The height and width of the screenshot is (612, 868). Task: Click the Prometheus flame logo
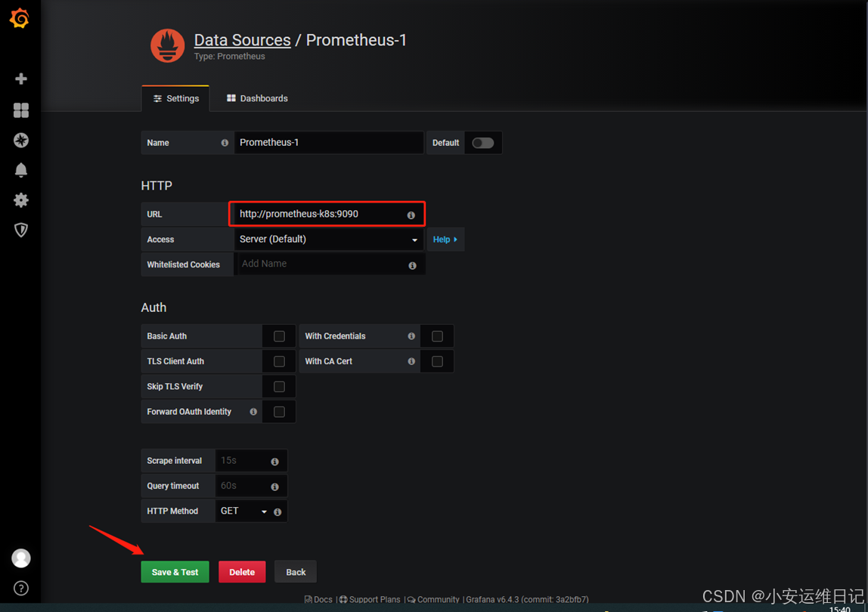pyautogui.click(x=168, y=46)
